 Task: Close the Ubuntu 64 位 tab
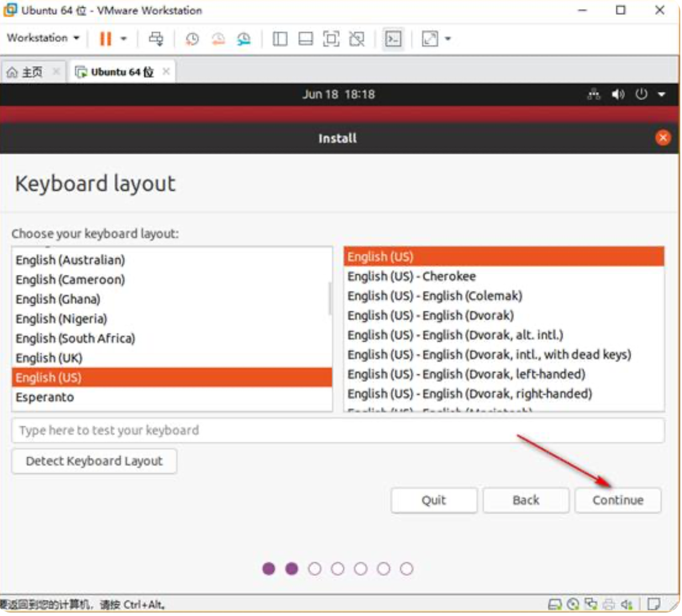tap(166, 71)
